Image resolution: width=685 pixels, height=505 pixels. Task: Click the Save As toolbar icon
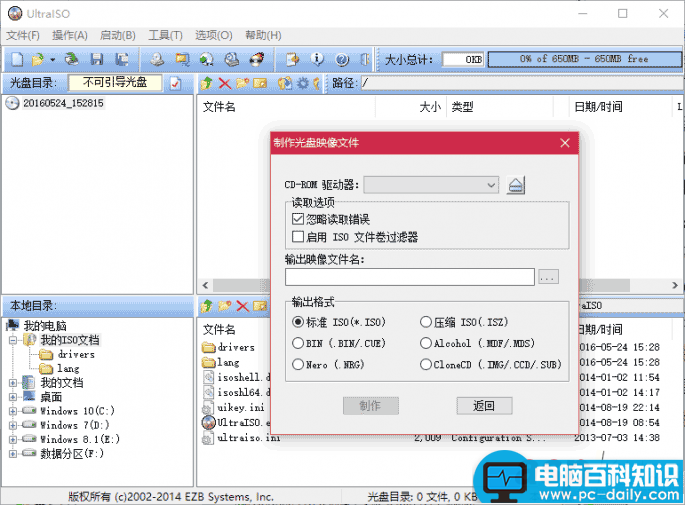coord(121,59)
